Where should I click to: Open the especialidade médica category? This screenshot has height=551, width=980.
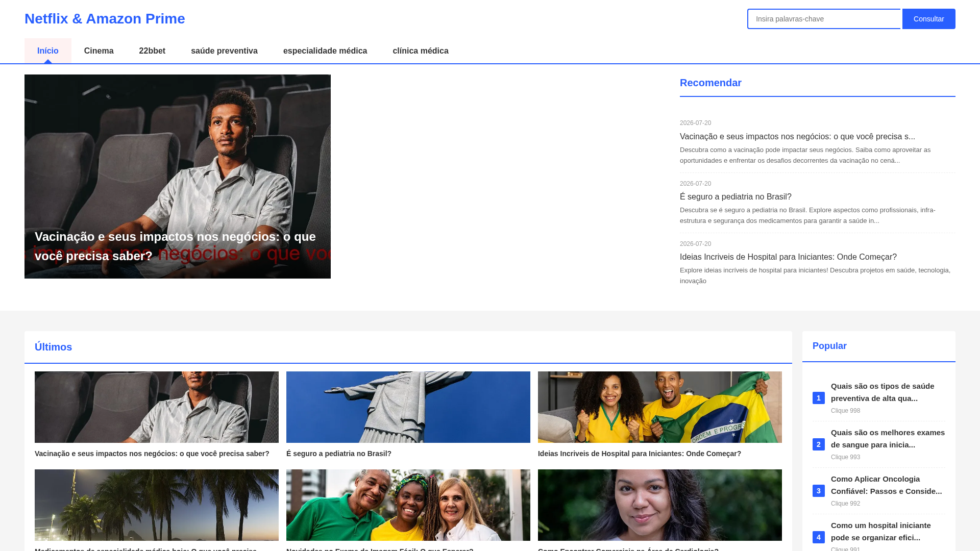click(325, 51)
